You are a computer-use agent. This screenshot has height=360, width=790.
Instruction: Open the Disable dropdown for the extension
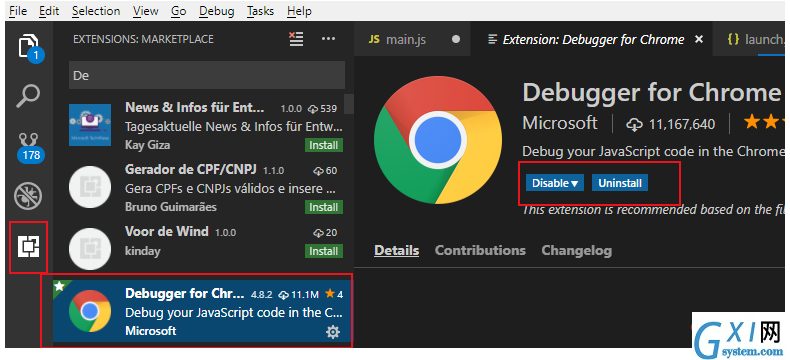555,183
